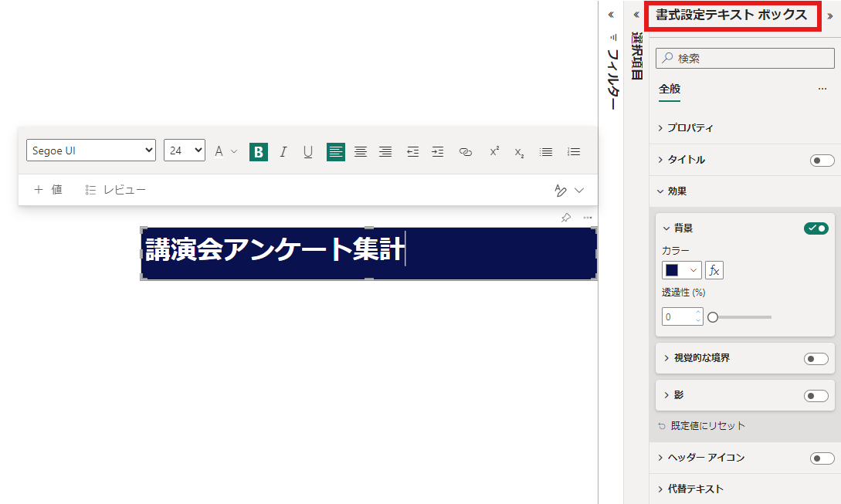Screen dimensions: 841x504
Task: Underline the selected text
Action: click(308, 152)
